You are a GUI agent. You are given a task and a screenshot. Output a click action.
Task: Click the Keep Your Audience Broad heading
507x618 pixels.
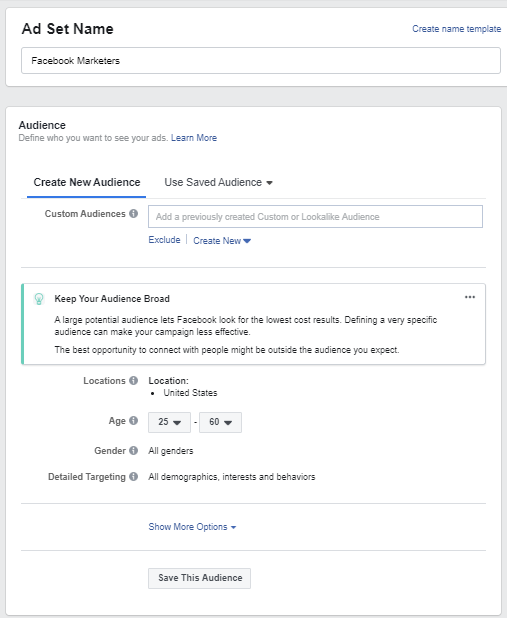point(112,299)
